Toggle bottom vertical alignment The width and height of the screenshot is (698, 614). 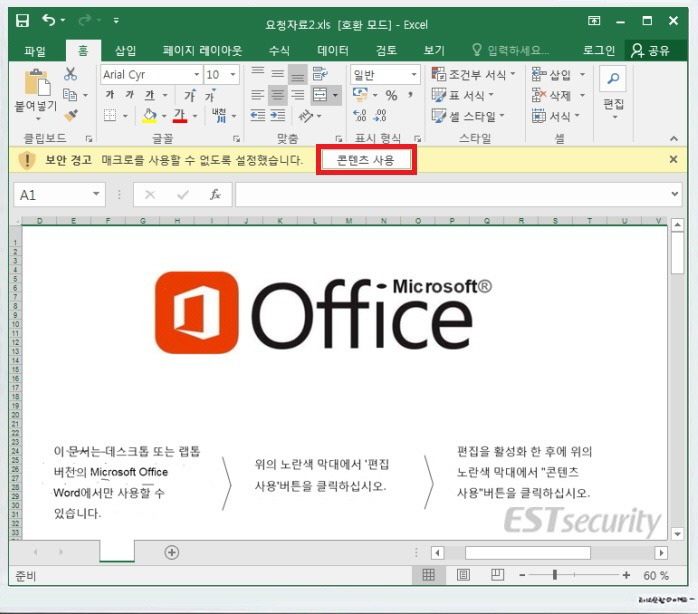tap(297, 74)
